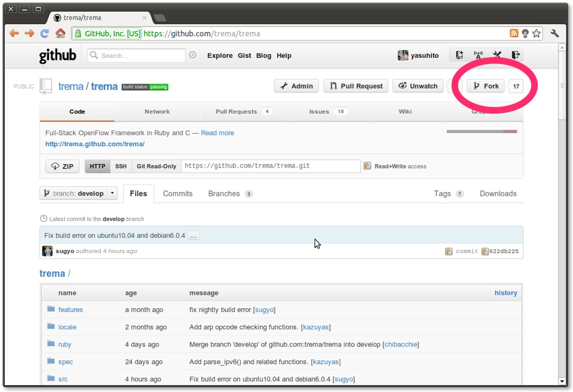Unwatch the trema repository

click(418, 86)
